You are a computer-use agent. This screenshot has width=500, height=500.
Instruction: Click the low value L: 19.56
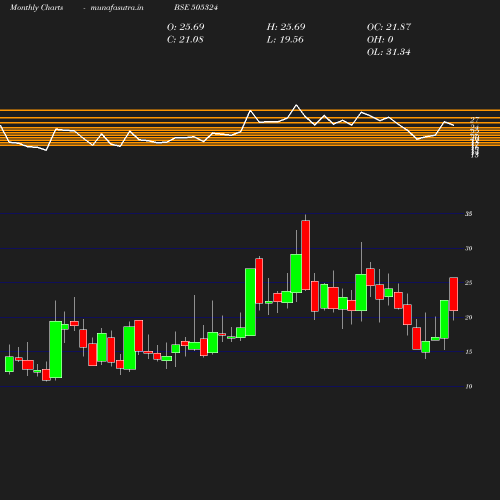285,39
